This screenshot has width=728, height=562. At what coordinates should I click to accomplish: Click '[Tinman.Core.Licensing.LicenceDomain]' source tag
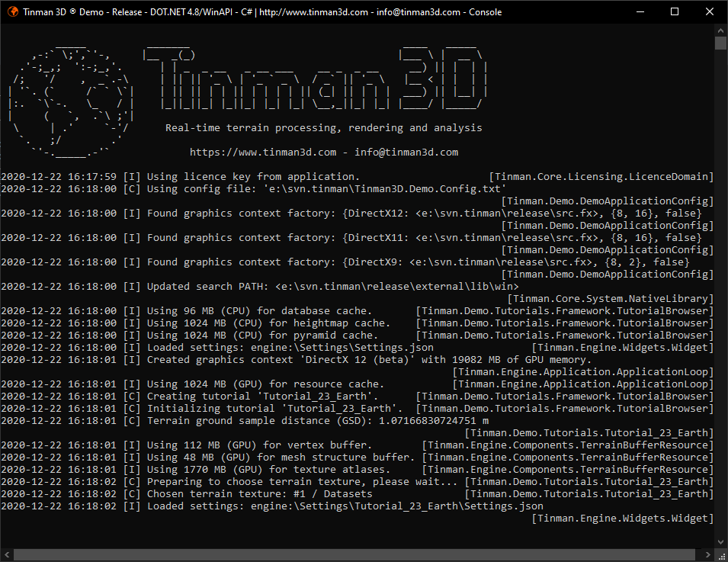click(x=601, y=177)
